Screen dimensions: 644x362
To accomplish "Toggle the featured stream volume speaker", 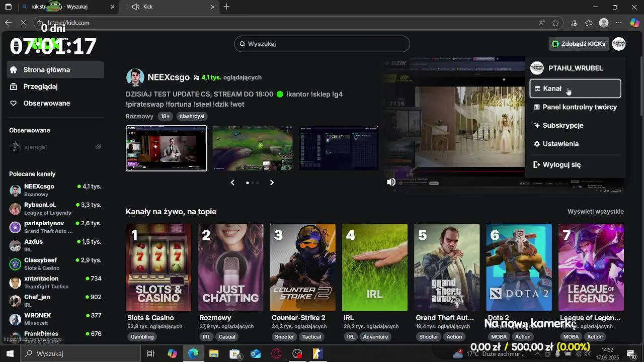I will [x=391, y=182].
